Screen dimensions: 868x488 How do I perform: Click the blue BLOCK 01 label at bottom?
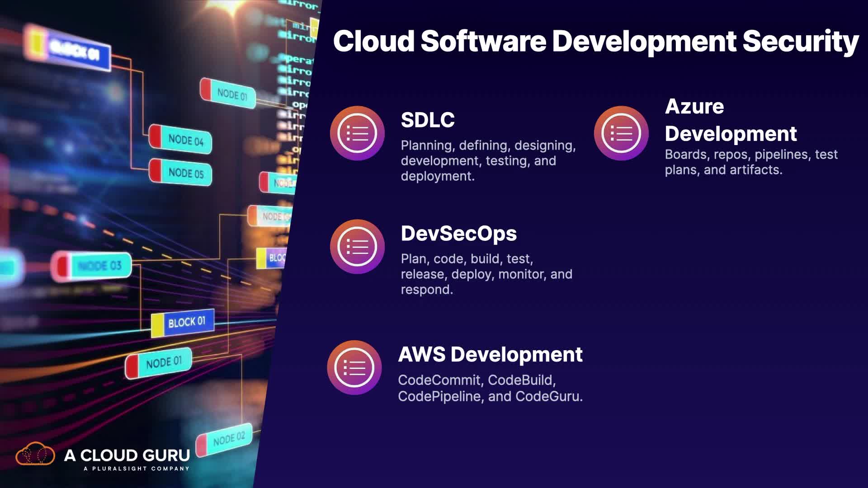pos(183,323)
